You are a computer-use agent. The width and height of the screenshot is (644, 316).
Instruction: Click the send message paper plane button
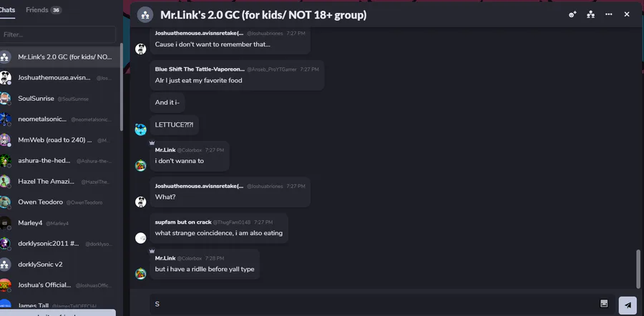coord(628,305)
